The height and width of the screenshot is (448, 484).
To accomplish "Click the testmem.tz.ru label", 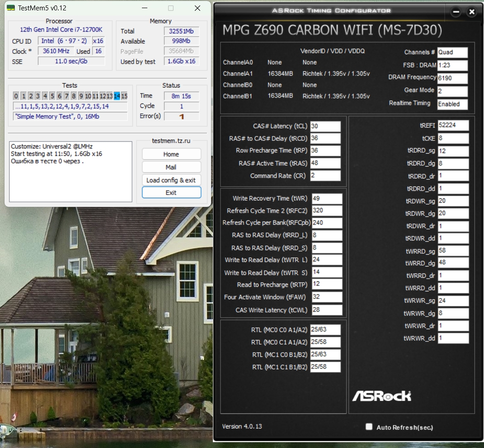I will coord(171,141).
